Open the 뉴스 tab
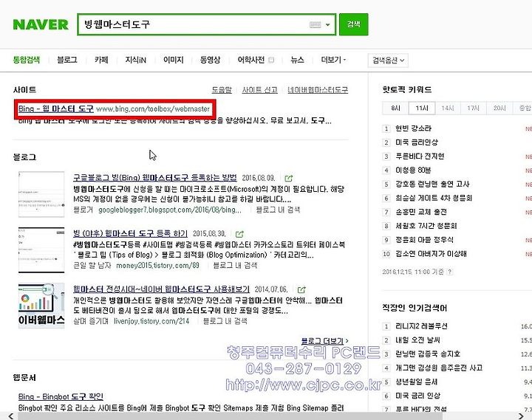 (x=297, y=60)
